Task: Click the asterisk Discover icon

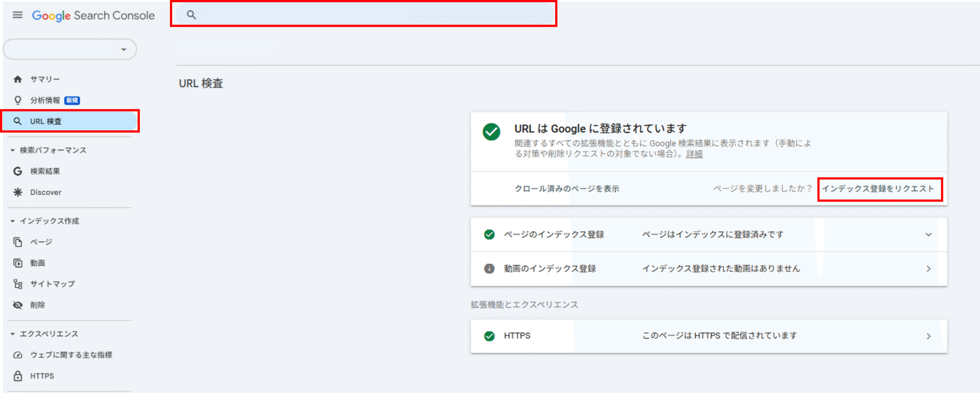Action: [x=18, y=192]
